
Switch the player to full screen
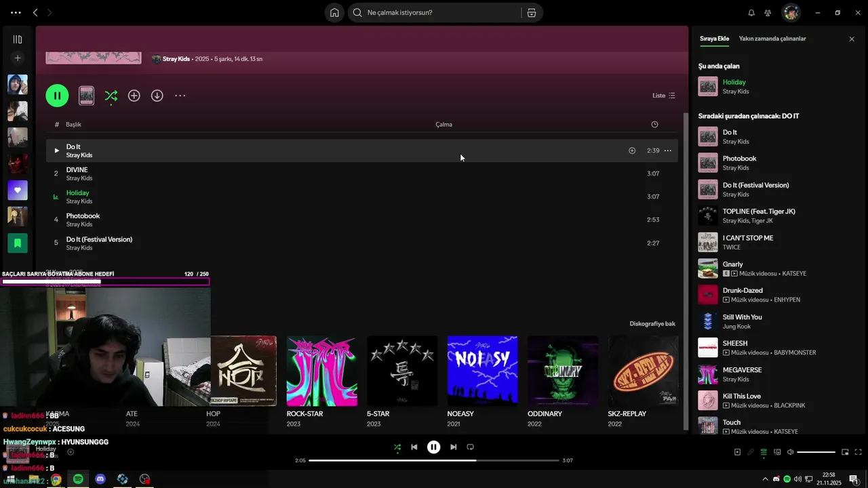859,452
